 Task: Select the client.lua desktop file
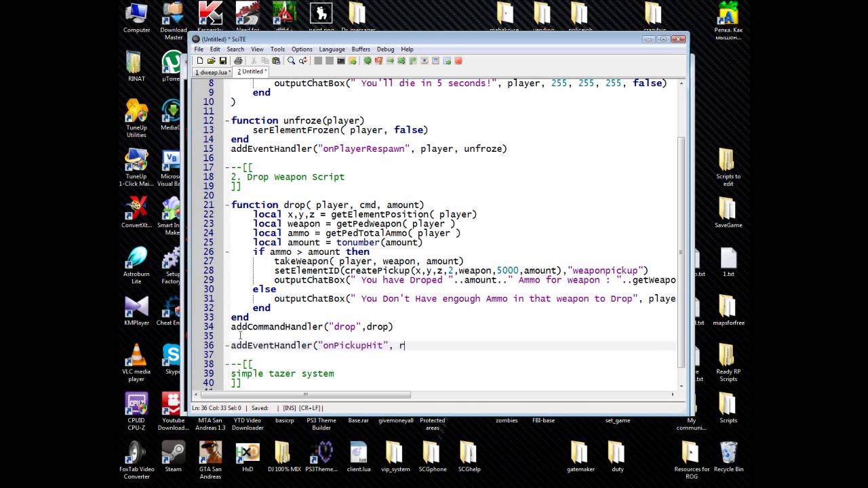pyautogui.click(x=358, y=456)
